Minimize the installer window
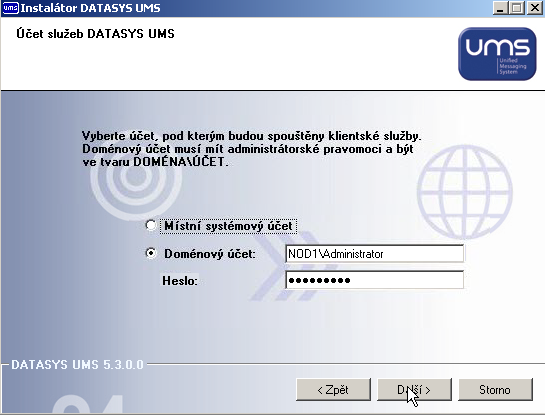This screenshot has height=415, width=545. coord(500,8)
